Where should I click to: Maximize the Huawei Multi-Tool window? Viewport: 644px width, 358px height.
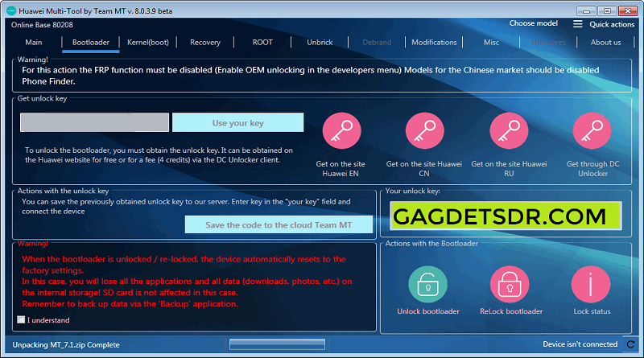pos(607,10)
